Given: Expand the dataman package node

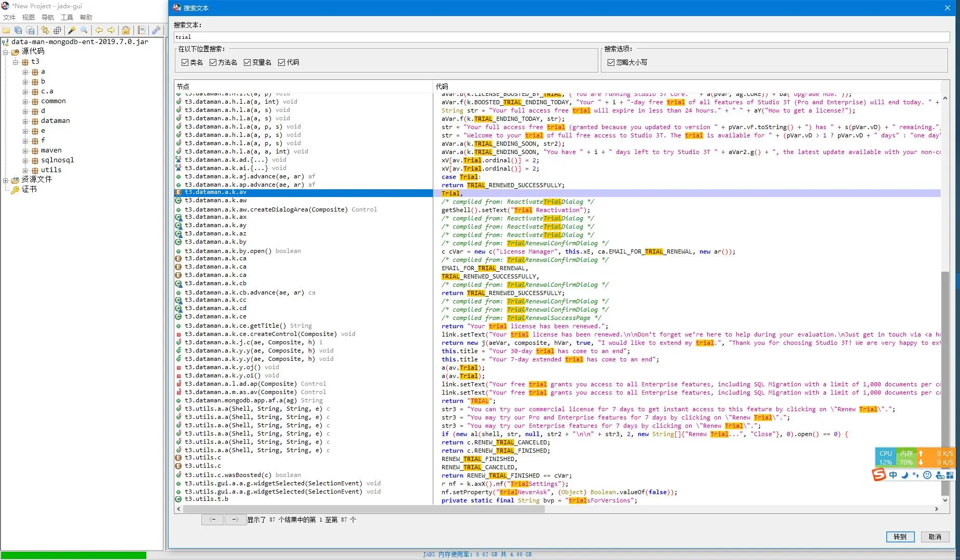Looking at the screenshot, I should click(x=25, y=121).
